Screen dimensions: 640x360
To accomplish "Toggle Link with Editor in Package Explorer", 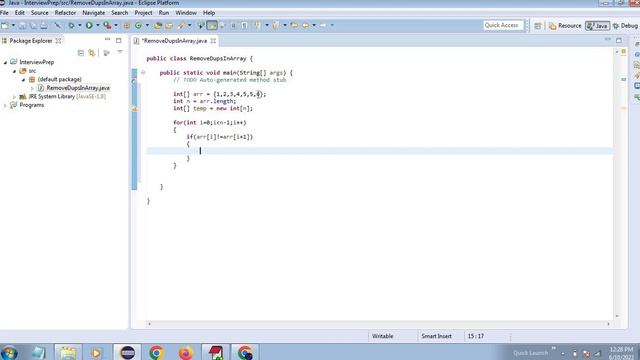I will point(92,53).
